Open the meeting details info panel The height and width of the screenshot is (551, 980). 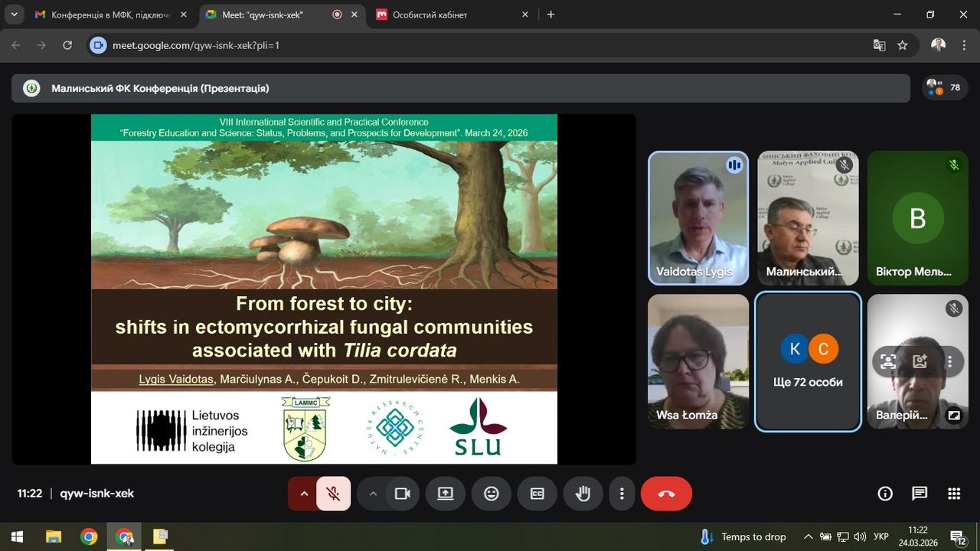885,494
